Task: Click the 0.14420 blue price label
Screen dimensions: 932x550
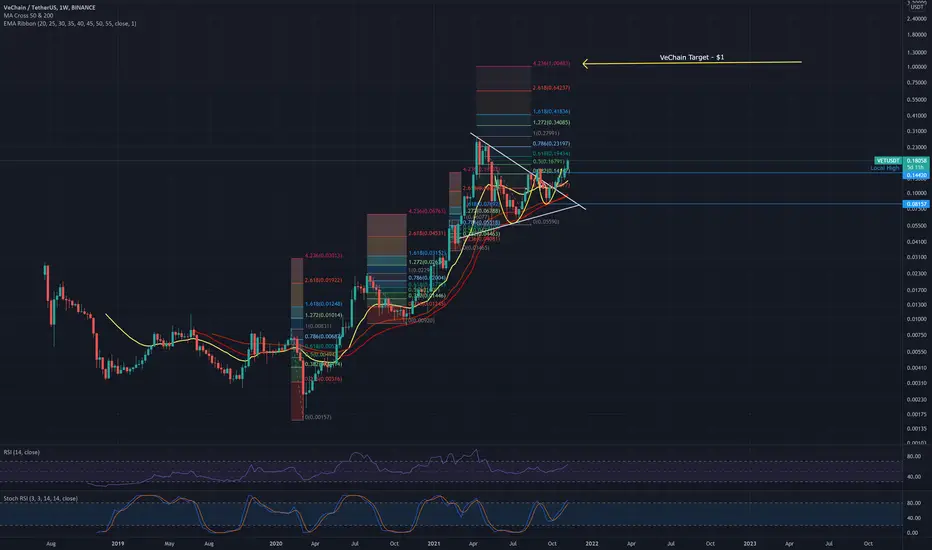Action: tap(917, 175)
